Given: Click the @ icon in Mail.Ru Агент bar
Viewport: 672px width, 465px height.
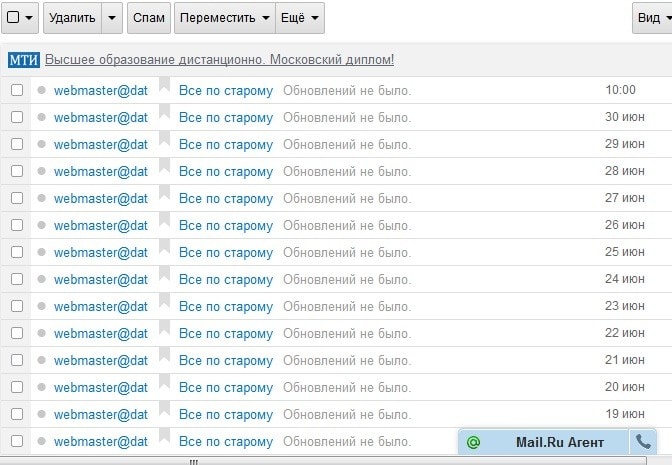Looking at the screenshot, I should [473, 441].
